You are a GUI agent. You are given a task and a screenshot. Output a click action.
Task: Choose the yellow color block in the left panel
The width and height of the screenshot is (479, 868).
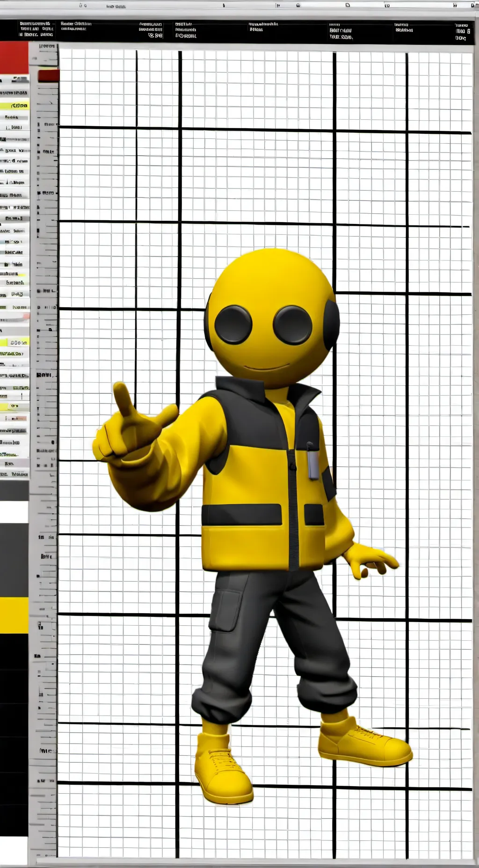(14, 615)
